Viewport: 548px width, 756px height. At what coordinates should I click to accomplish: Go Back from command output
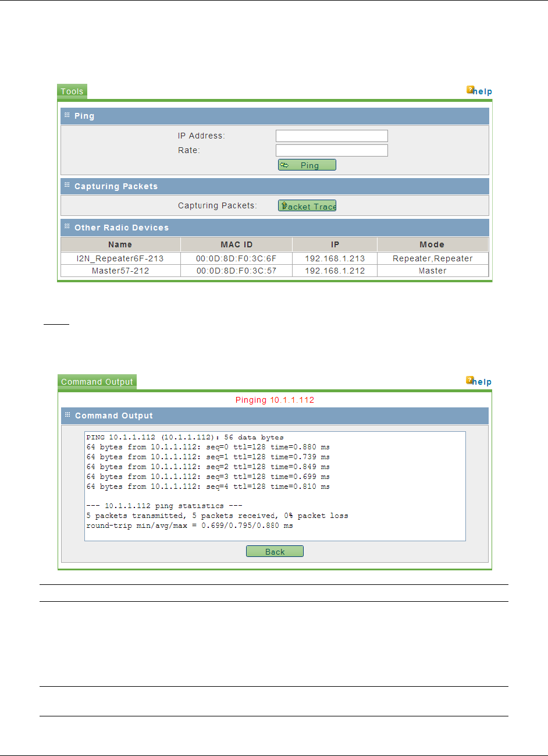point(275,552)
